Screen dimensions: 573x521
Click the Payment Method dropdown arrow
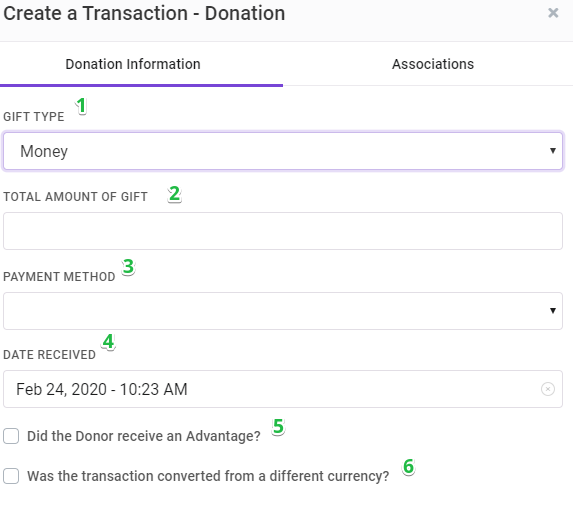[x=553, y=311]
